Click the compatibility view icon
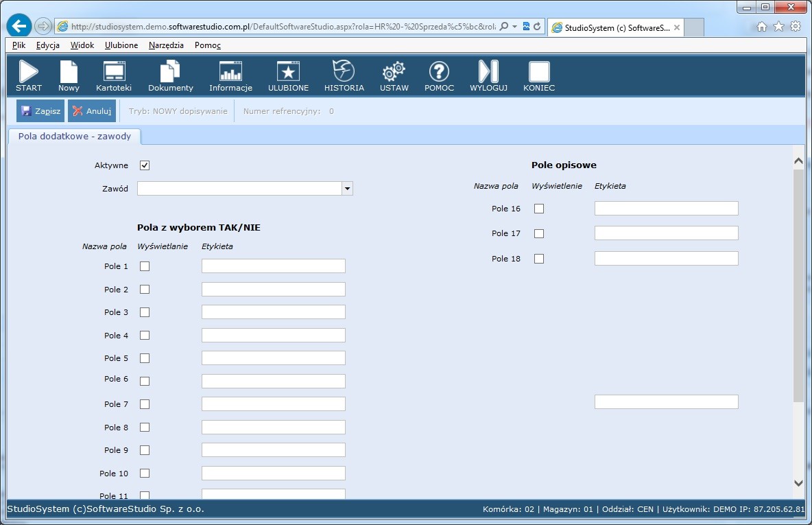Image resolution: width=812 pixels, height=525 pixels. pyautogui.click(x=526, y=27)
